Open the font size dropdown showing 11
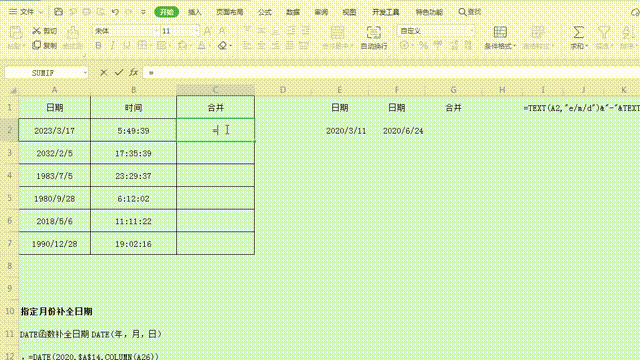 (x=196, y=31)
